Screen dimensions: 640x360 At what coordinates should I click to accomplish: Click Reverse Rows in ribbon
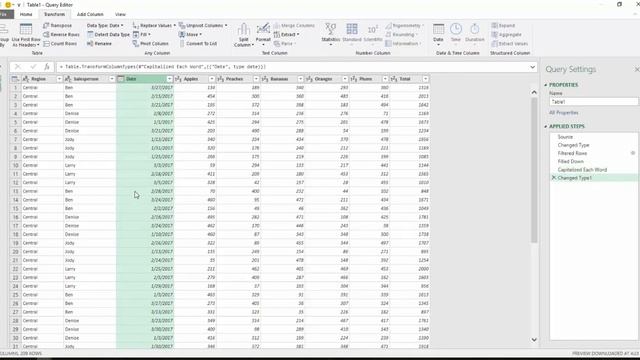pyautogui.click(x=61, y=35)
